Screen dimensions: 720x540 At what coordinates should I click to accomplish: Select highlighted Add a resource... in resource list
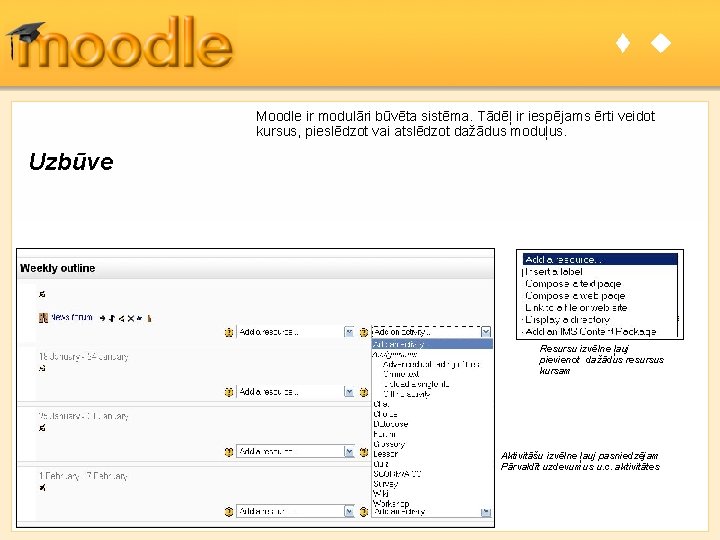coord(600,259)
